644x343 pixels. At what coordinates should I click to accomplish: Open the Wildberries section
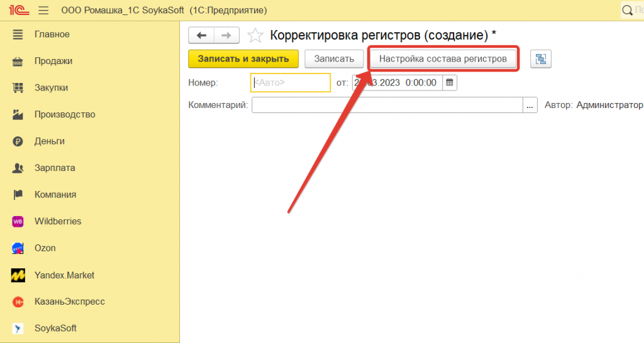[57, 221]
